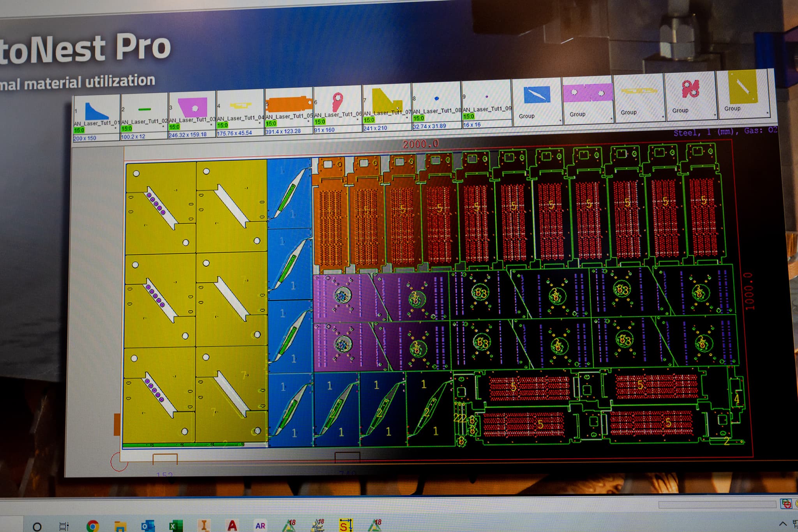
Task: Click the 16 x 16 dimension label
Action: pyautogui.click(x=472, y=125)
